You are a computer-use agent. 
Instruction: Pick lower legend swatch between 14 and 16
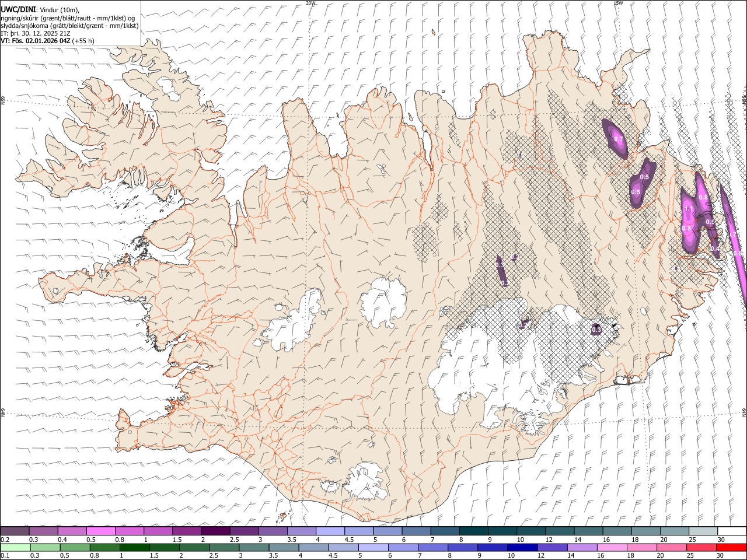[582, 548]
